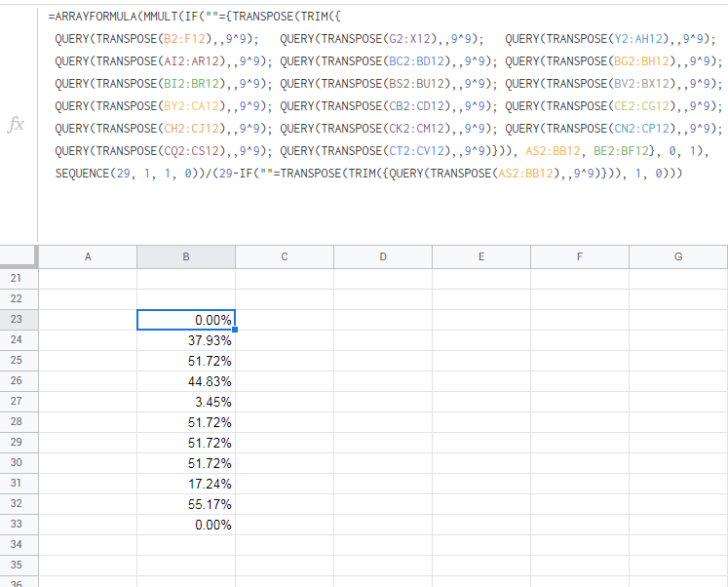Select row 31 header
This screenshot has width=728, height=587.
[x=19, y=483]
